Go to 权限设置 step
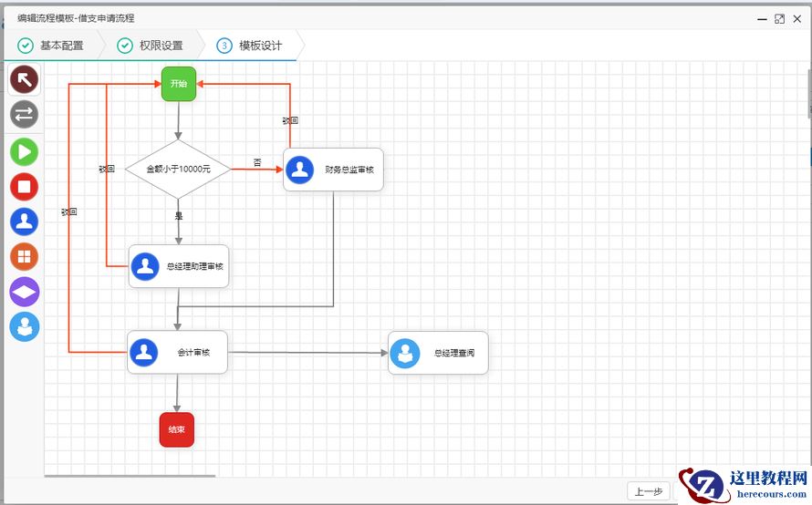 (151, 46)
